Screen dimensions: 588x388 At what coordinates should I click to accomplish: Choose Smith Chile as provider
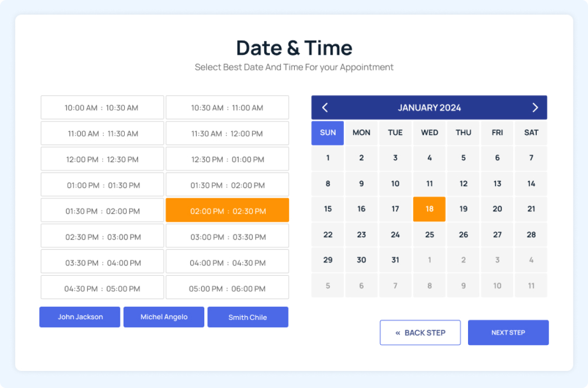(248, 317)
